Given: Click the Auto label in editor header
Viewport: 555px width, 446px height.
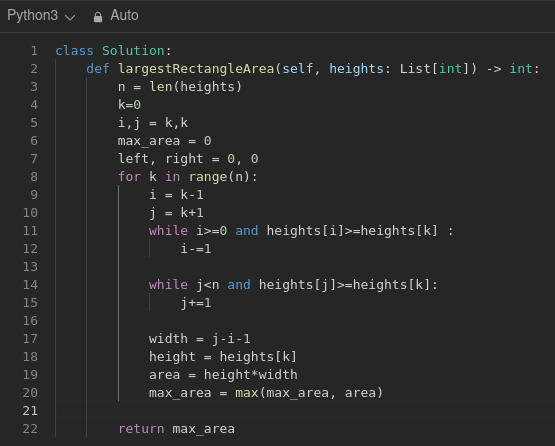Looking at the screenshot, I should [124, 15].
